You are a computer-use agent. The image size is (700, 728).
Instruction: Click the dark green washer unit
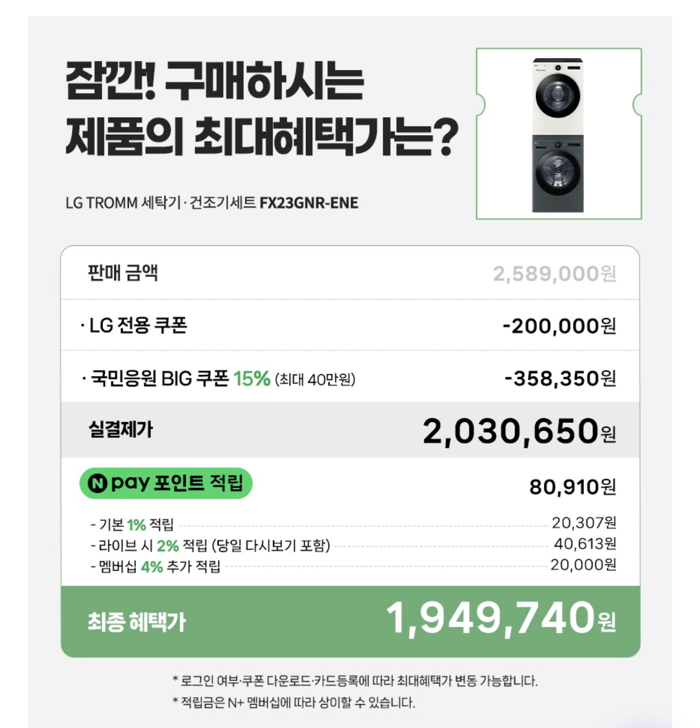(x=558, y=174)
